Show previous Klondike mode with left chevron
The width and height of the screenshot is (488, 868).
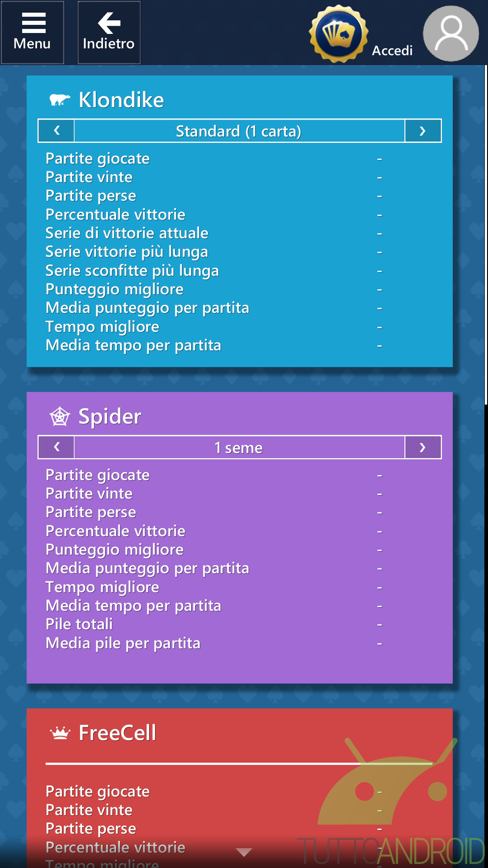(56, 131)
